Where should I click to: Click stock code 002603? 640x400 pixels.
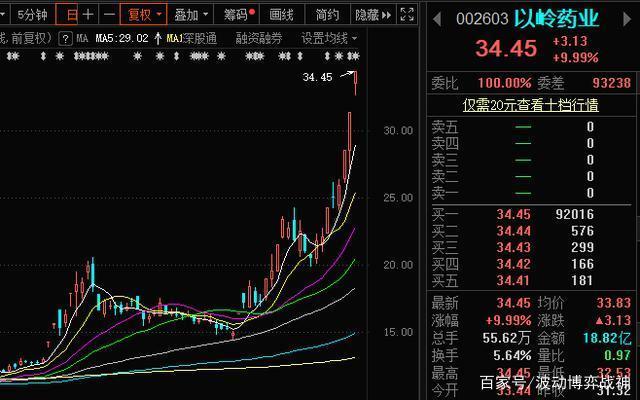coord(482,19)
